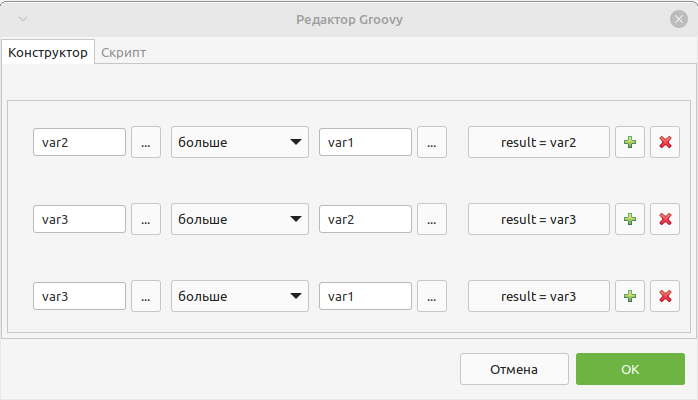The image size is (698, 400).
Task: Focus the var3 left field in second row
Action: tap(79, 219)
